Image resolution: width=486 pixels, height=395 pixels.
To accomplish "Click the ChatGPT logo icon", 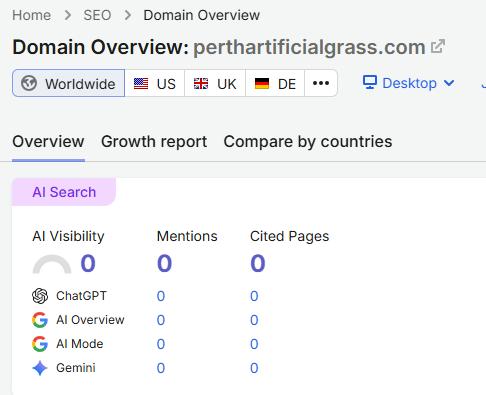I will (40, 296).
